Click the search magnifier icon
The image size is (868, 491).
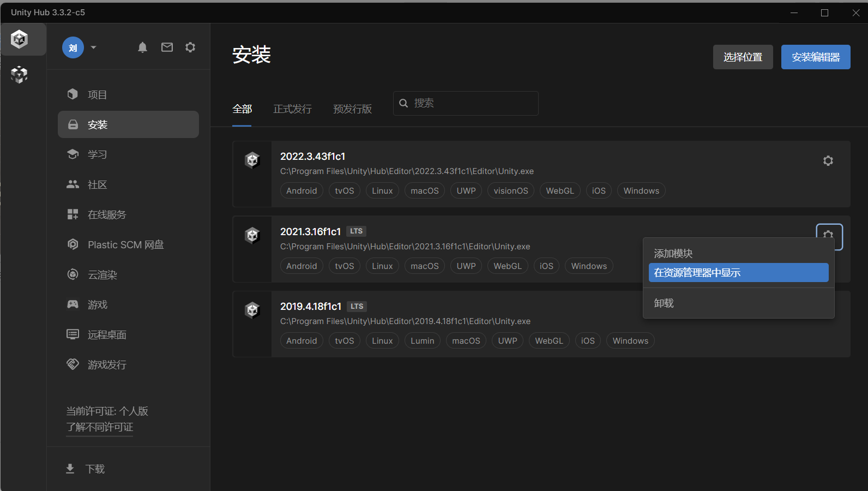coord(403,103)
